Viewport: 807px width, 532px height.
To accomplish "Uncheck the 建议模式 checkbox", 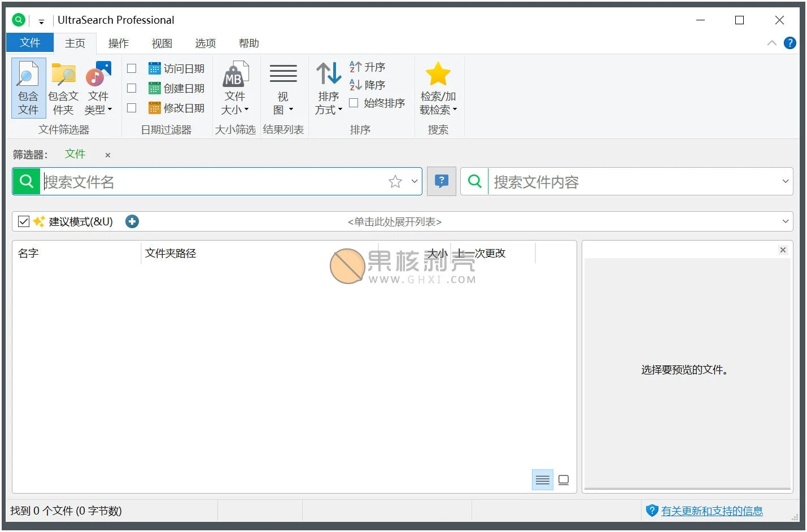I will pyautogui.click(x=24, y=221).
